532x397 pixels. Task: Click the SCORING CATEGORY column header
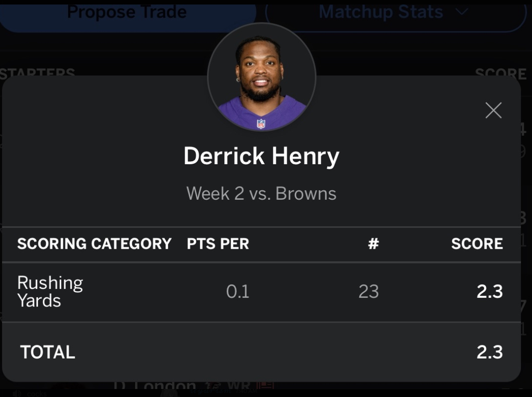coord(94,244)
